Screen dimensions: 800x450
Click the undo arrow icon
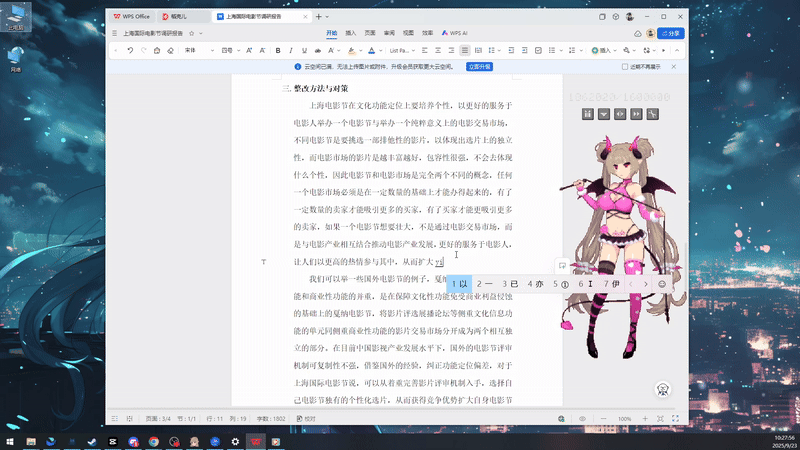pyautogui.click(x=130, y=50)
